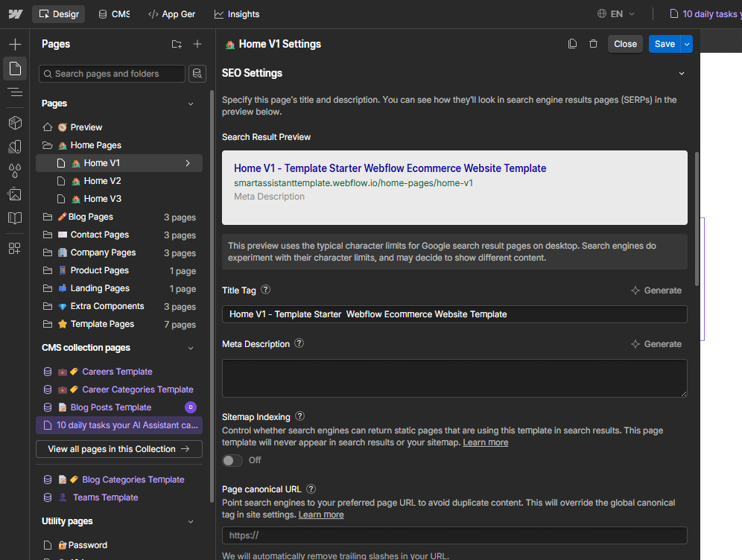Open the Company Pages folder
The height and width of the screenshot is (560, 742).
click(119, 252)
